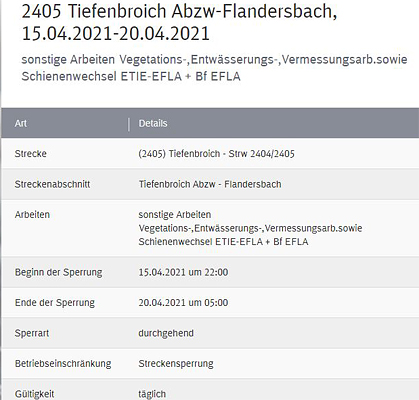Click the Ende der Sperrung label
Screen dimensions: 419x400
(55, 303)
